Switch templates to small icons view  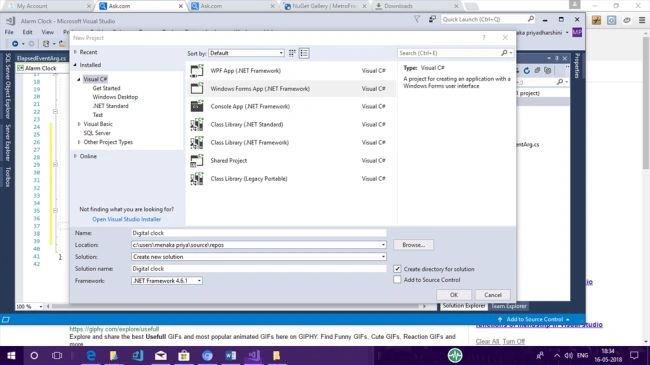(x=292, y=53)
